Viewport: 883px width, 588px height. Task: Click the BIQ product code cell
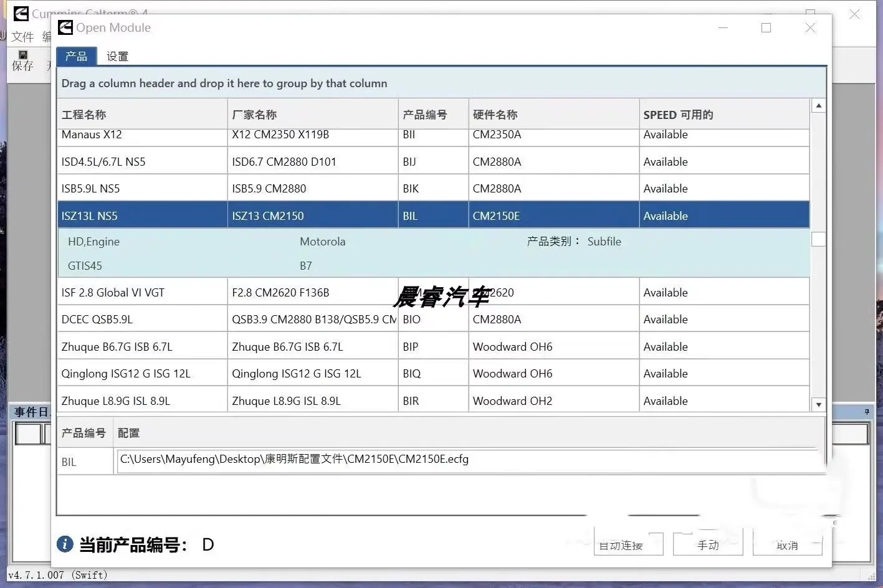(x=433, y=373)
